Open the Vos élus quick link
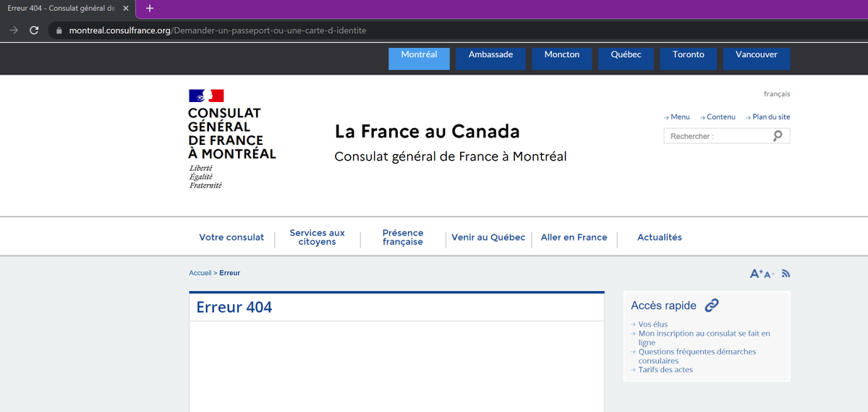 pos(653,324)
